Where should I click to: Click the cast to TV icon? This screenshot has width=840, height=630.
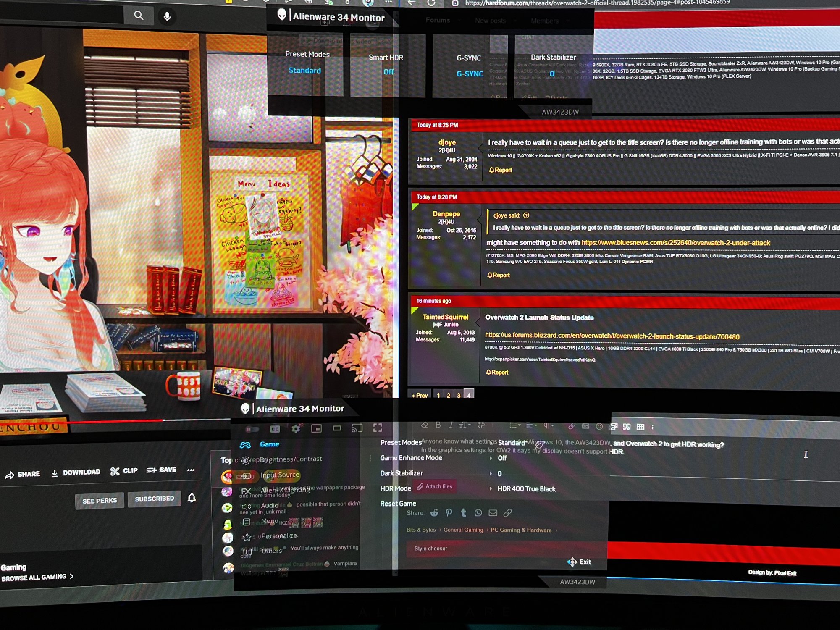(357, 428)
